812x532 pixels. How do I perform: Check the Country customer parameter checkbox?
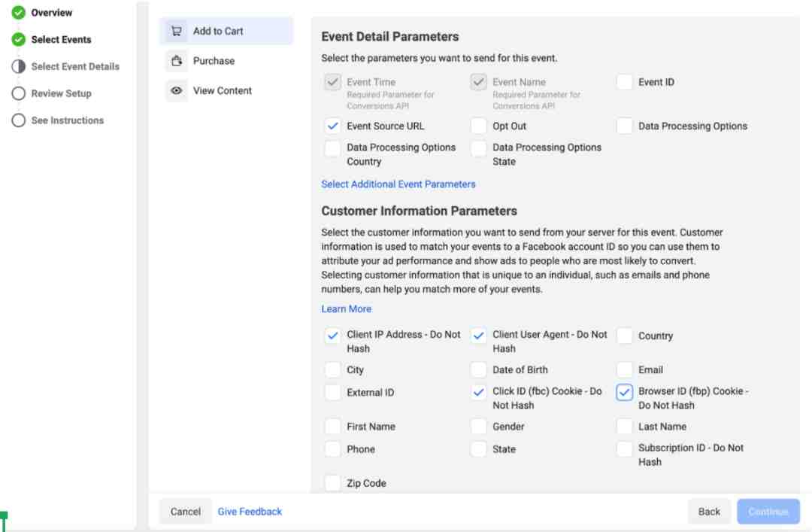tap(625, 336)
